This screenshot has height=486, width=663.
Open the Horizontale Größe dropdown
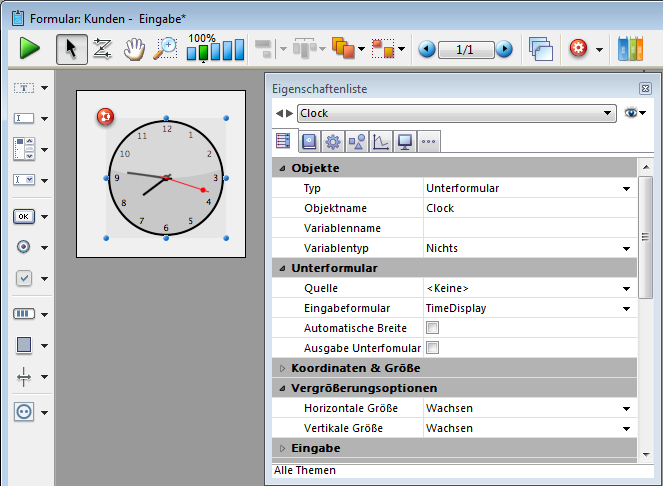tap(626, 408)
